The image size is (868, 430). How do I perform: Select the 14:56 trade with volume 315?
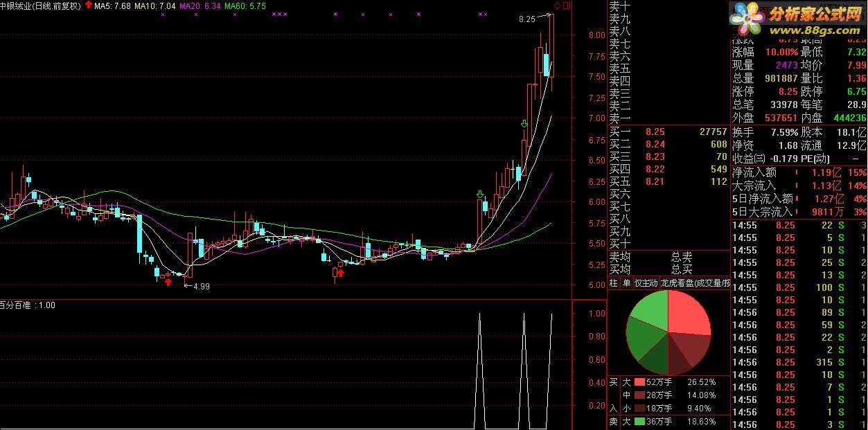(x=799, y=362)
